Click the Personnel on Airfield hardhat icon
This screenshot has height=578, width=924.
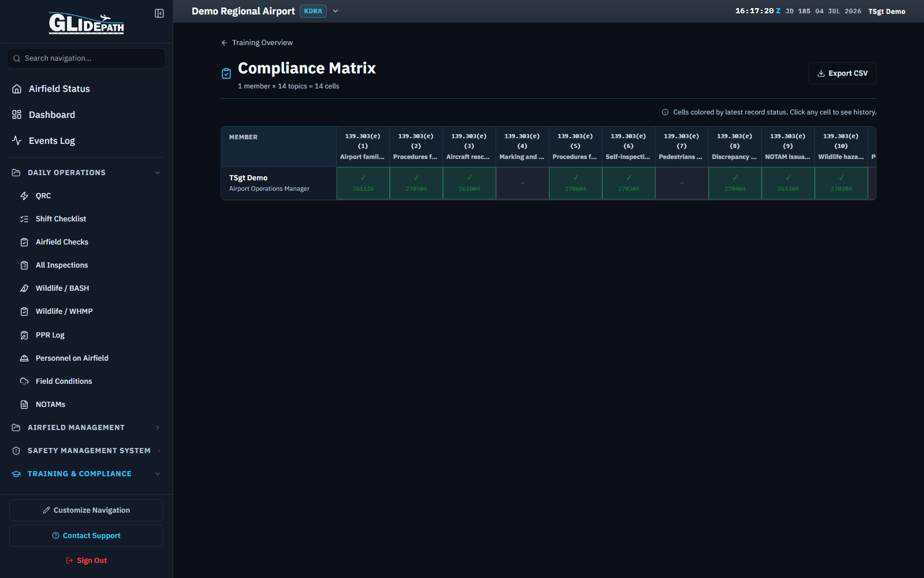pyautogui.click(x=24, y=358)
